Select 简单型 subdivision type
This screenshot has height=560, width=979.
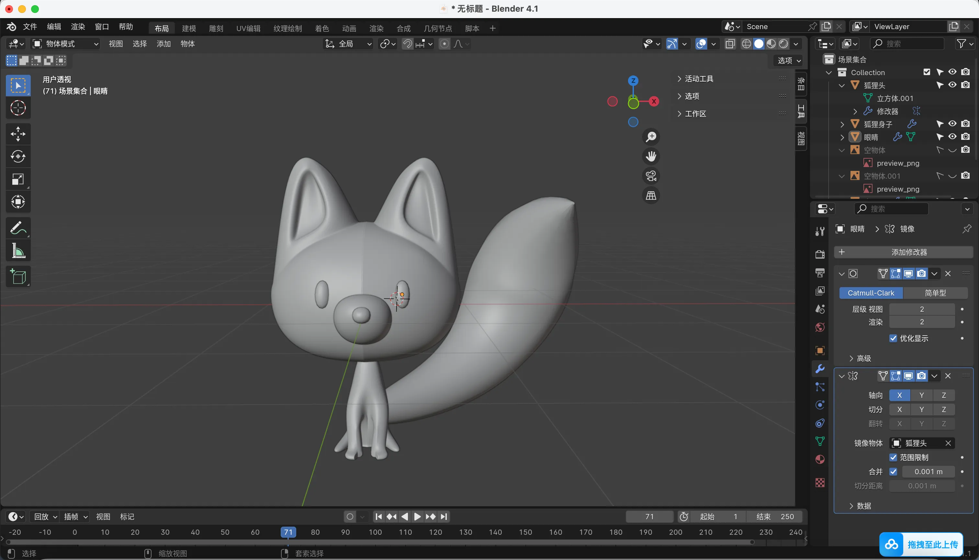click(935, 293)
